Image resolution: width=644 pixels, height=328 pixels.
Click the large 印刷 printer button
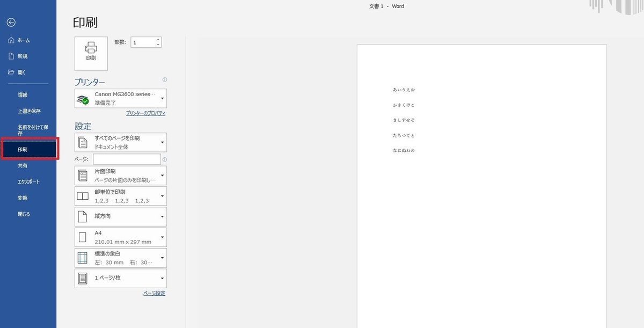[x=91, y=54]
